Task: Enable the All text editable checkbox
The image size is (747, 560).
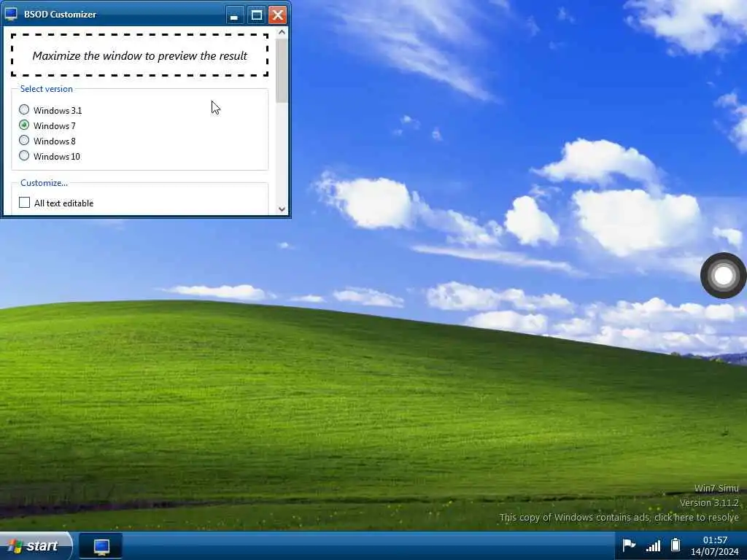Action: pyautogui.click(x=24, y=203)
